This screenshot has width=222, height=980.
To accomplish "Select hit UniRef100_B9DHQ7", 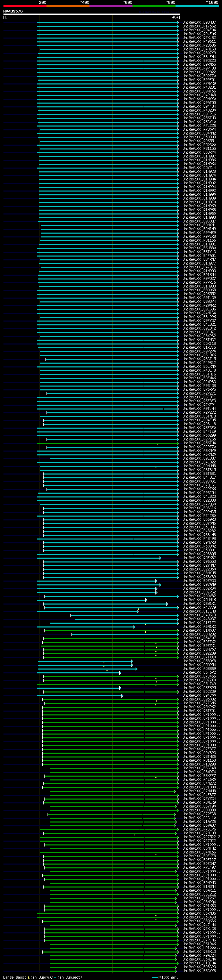I will [x=199, y=23].
